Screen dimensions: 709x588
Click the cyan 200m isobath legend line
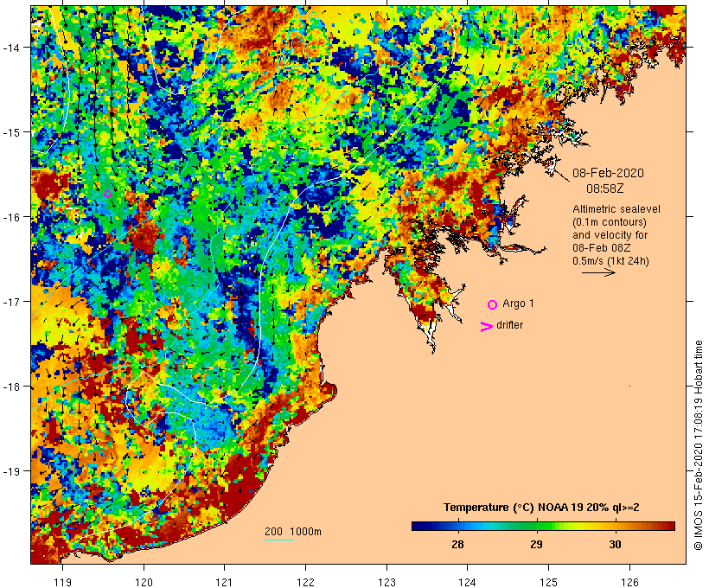click(279, 540)
